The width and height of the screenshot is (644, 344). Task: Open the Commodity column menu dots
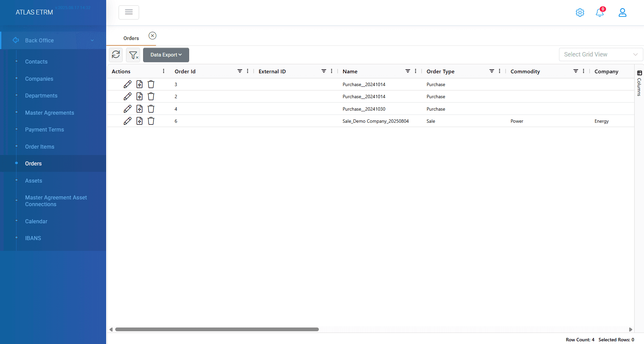tap(584, 71)
